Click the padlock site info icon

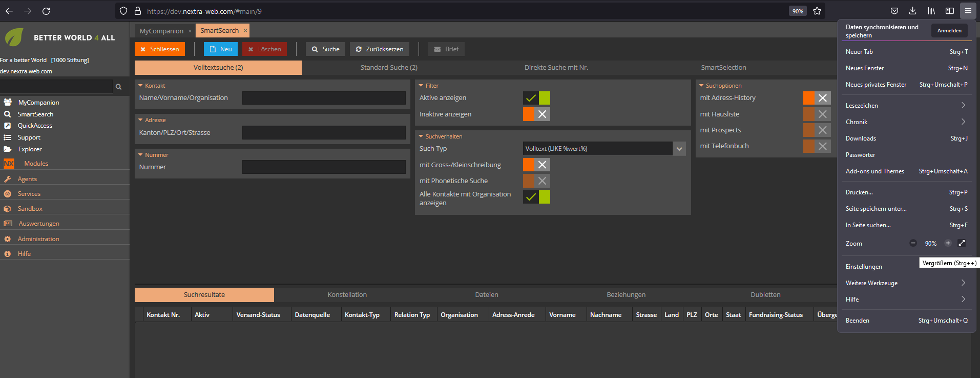(137, 11)
